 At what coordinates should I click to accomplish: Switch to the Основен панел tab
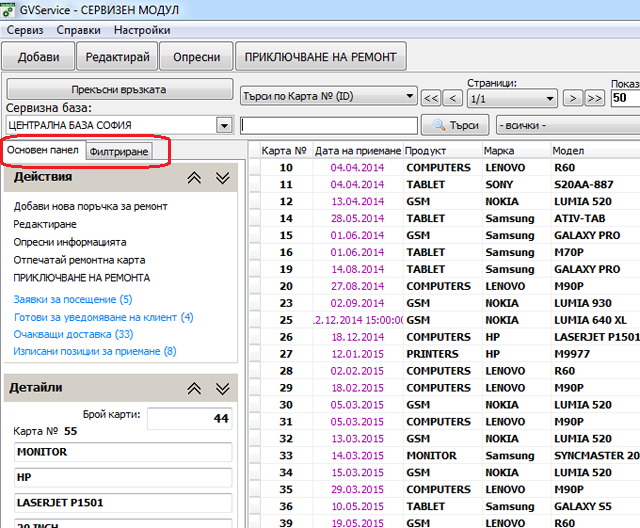tap(43, 150)
